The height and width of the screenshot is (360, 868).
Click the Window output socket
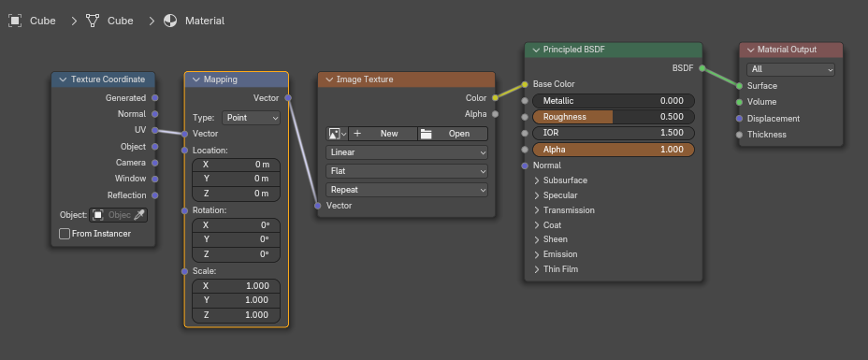tap(155, 179)
